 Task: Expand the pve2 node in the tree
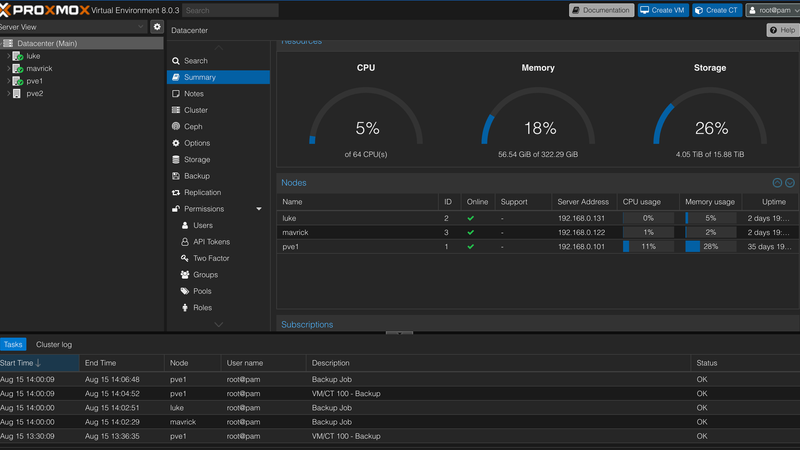(9, 94)
